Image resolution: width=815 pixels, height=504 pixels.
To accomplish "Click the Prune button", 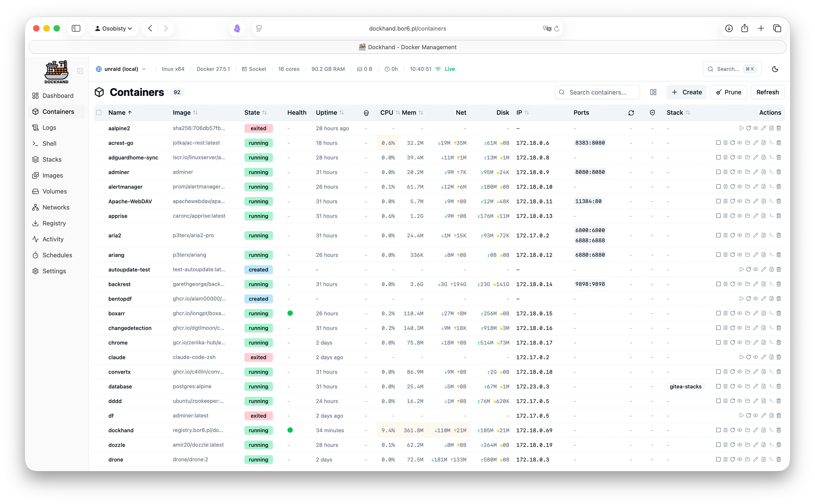I will pyautogui.click(x=728, y=92).
